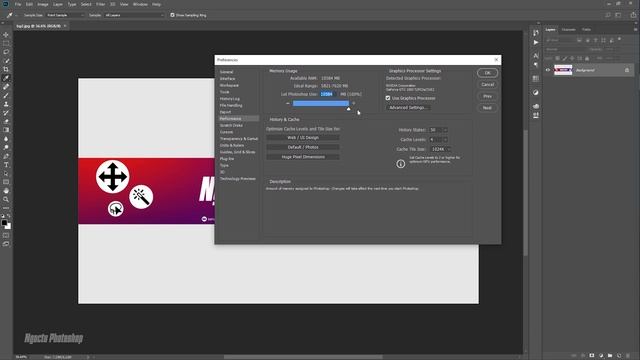Switch to the Channels tab

click(568, 29)
